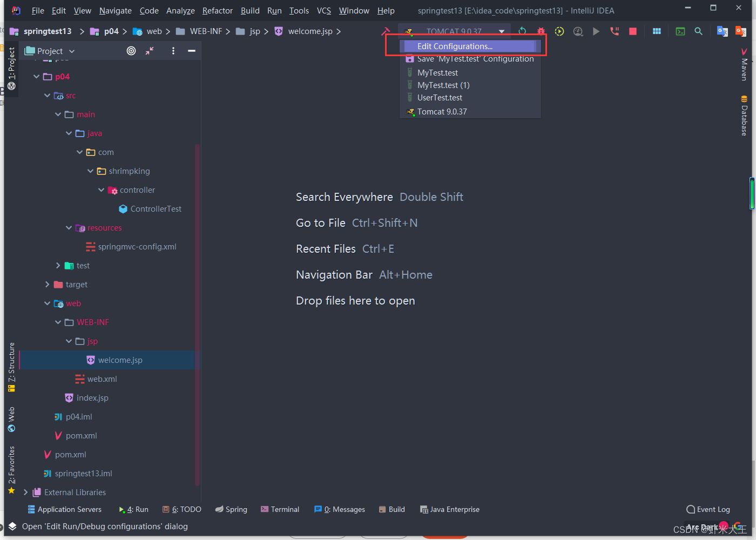
Task: Open the Analyze menu
Action: click(180, 11)
